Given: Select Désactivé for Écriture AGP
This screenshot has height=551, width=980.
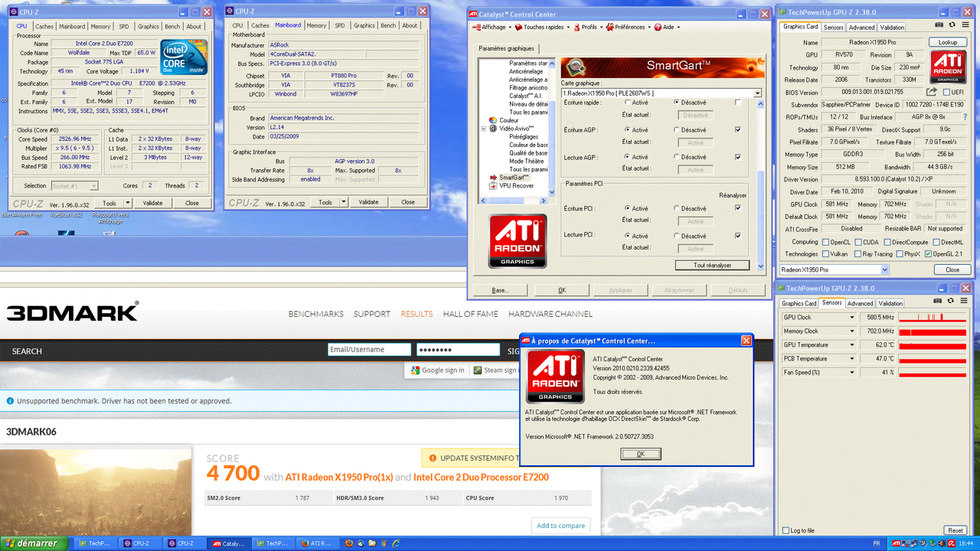Looking at the screenshot, I should (677, 130).
